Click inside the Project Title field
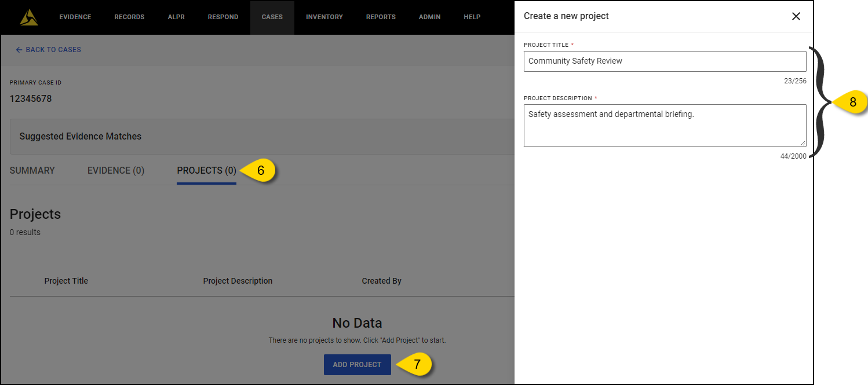 [665, 61]
